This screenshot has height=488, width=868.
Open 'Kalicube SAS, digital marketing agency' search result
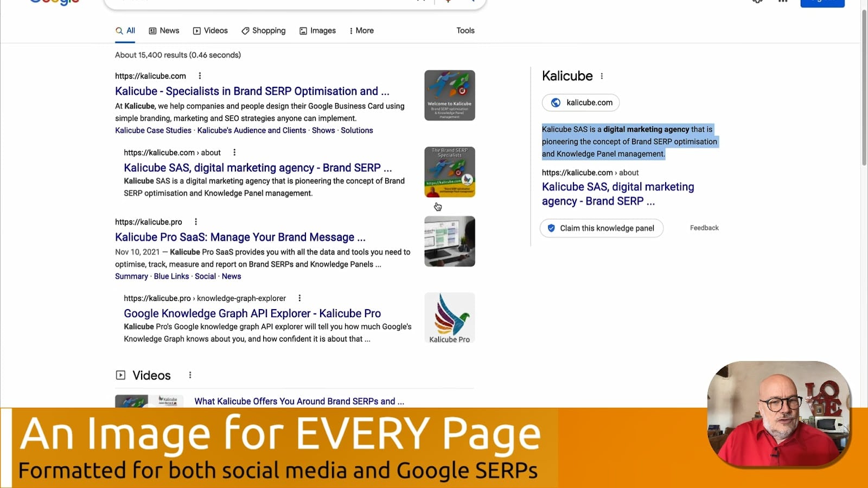pyautogui.click(x=258, y=168)
